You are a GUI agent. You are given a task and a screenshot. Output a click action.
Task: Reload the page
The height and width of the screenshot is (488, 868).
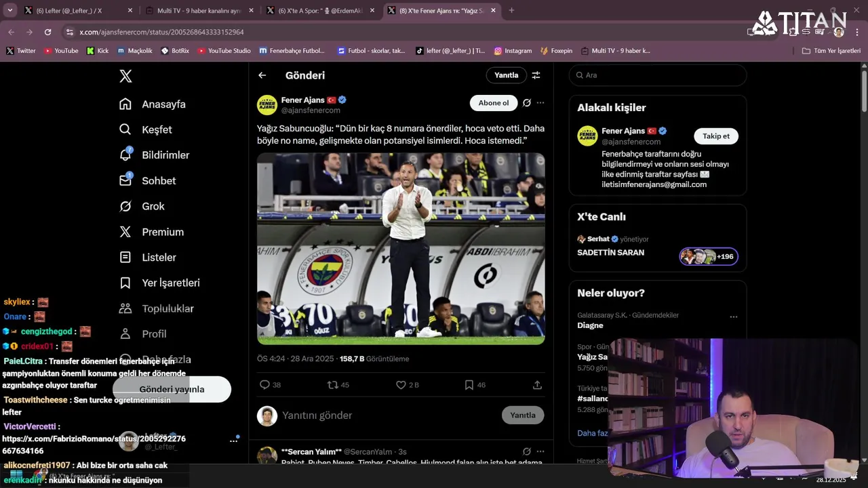pyautogui.click(x=47, y=32)
